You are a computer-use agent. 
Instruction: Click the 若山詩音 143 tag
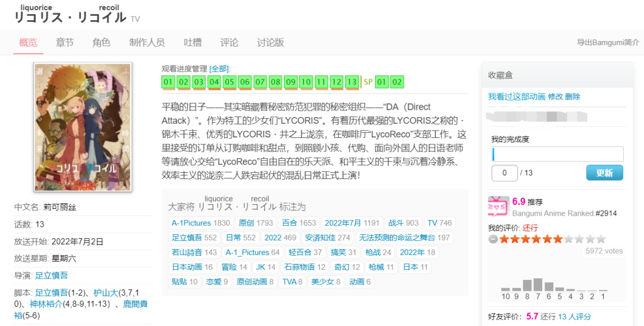(x=194, y=252)
